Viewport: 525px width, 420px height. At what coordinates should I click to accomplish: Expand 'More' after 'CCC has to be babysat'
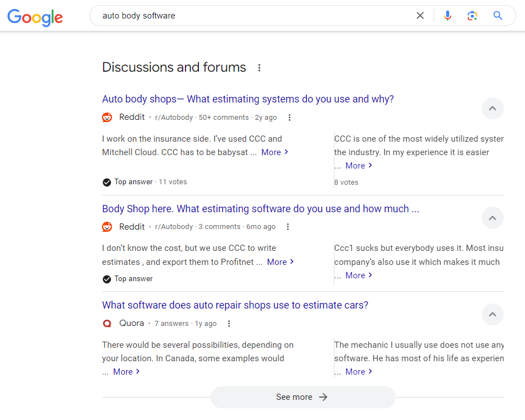point(275,152)
